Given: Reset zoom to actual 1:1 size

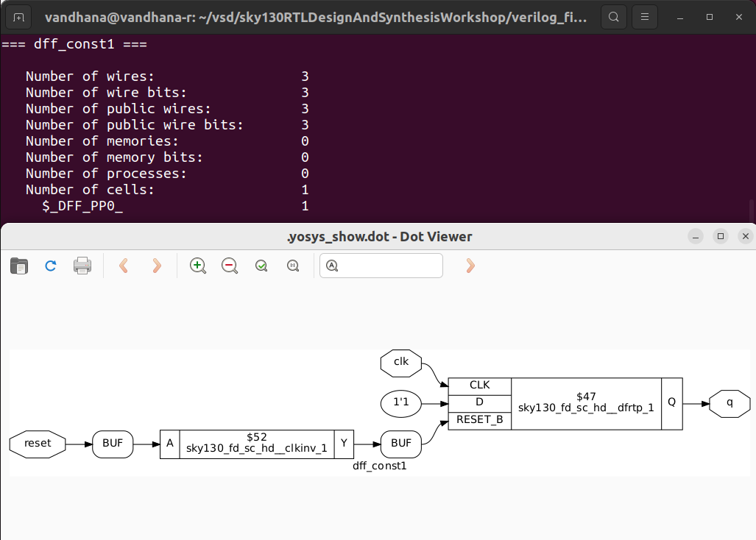Looking at the screenshot, I should [292, 266].
